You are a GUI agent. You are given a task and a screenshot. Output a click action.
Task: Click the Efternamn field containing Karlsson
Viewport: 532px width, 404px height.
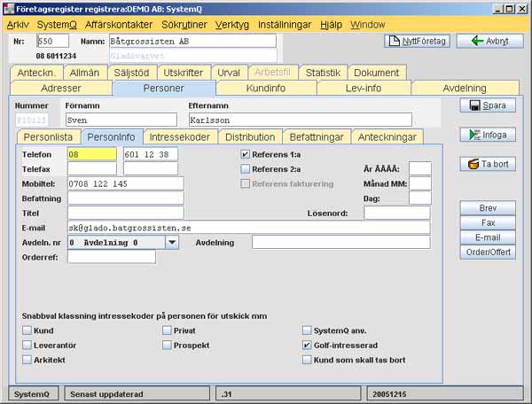[x=301, y=120]
